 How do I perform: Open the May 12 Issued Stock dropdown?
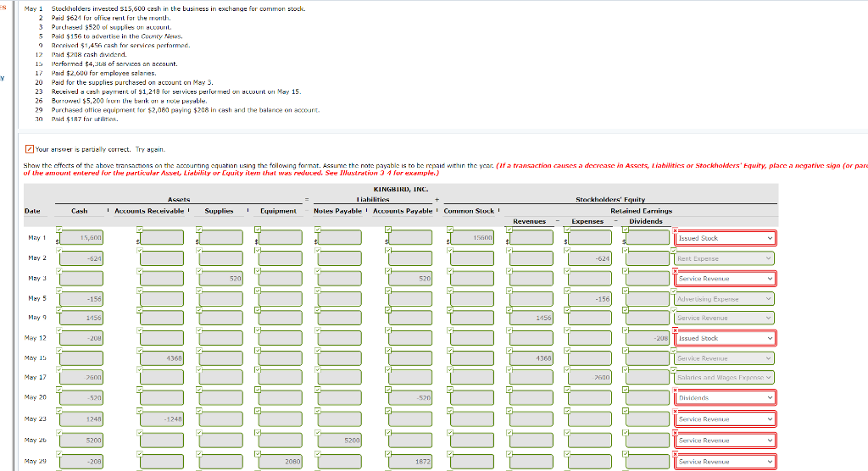[x=725, y=338]
